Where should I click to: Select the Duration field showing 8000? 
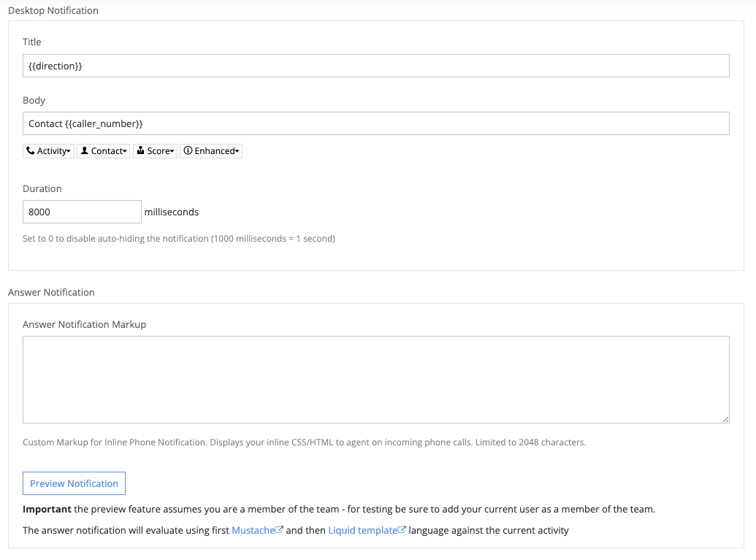click(82, 212)
